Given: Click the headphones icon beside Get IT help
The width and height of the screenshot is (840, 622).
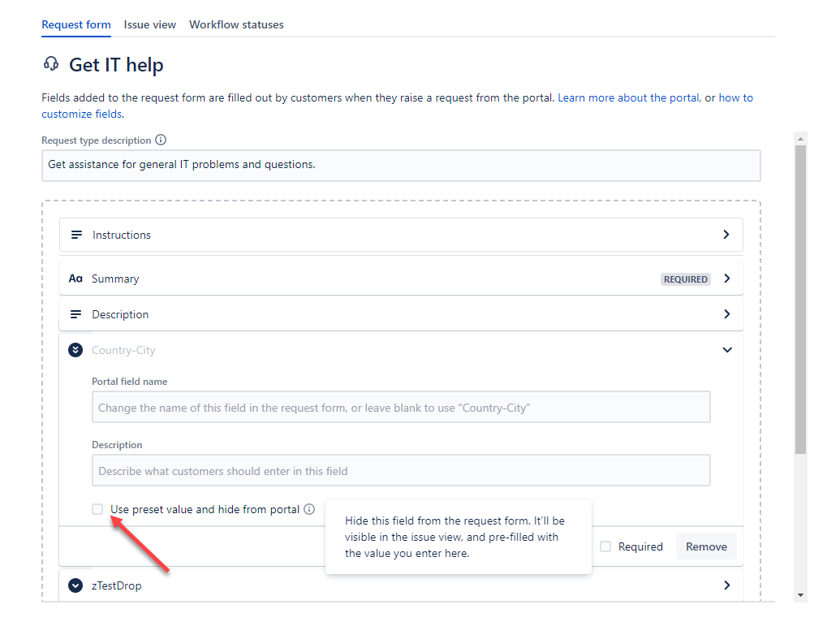Looking at the screenshot, I should click(50, 64).
